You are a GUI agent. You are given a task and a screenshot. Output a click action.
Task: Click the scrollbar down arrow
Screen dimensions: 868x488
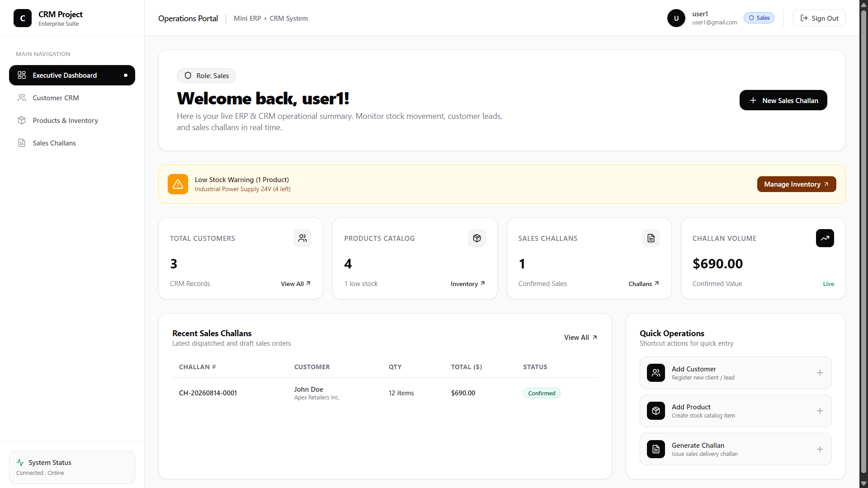click(x=863, y=484)
